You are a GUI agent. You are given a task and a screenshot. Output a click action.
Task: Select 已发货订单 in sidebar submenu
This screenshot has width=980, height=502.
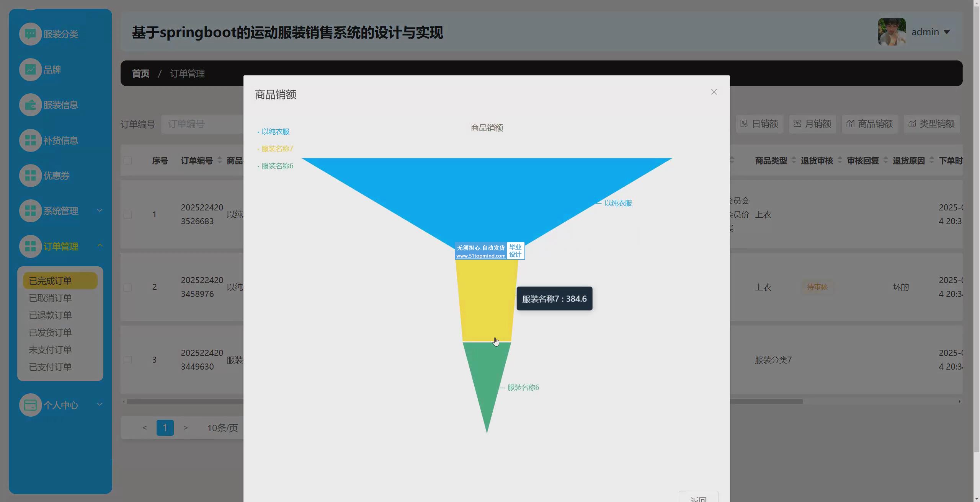pyautogui.click(x=51, y=332)
